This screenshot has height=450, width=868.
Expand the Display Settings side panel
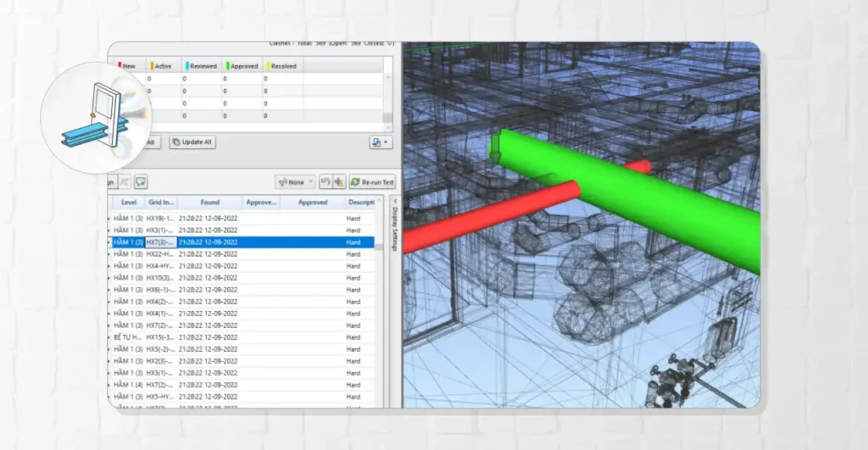[395, 225]
